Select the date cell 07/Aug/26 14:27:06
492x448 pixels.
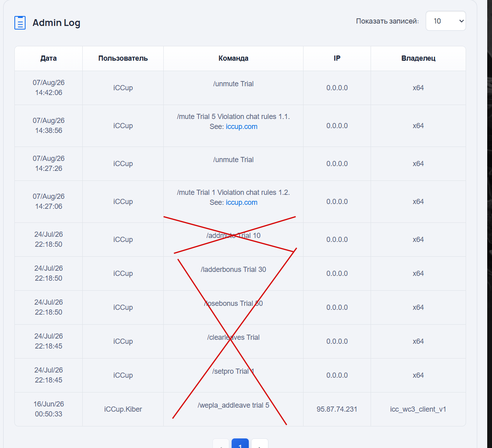49,201
